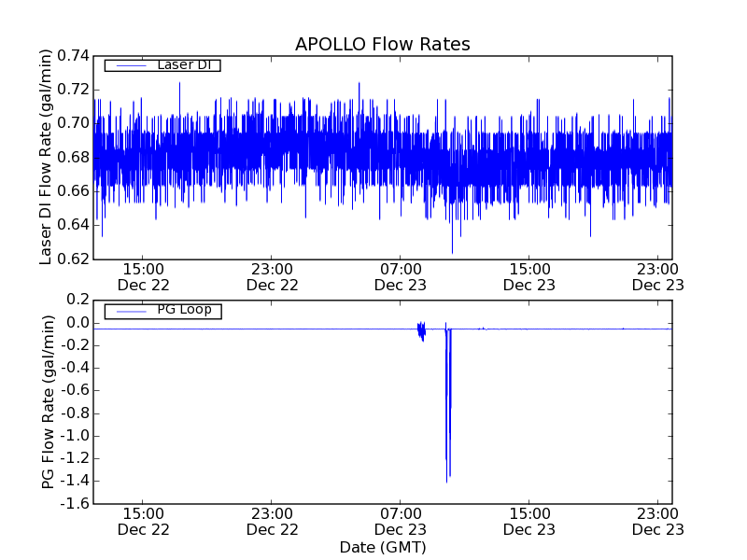
Task: Click the 'PG Flow Rate (gal/min)' axis label
Action: [x=49, y=401]
